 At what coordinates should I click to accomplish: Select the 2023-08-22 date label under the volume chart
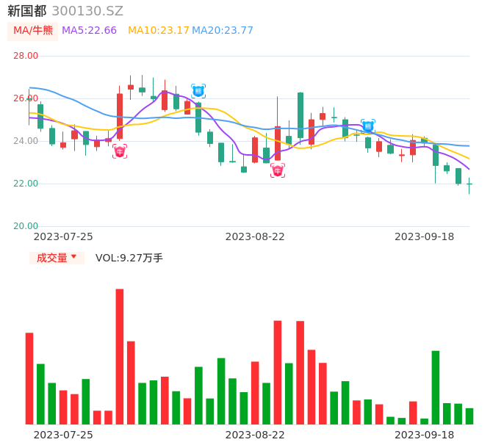click(255, 435)
